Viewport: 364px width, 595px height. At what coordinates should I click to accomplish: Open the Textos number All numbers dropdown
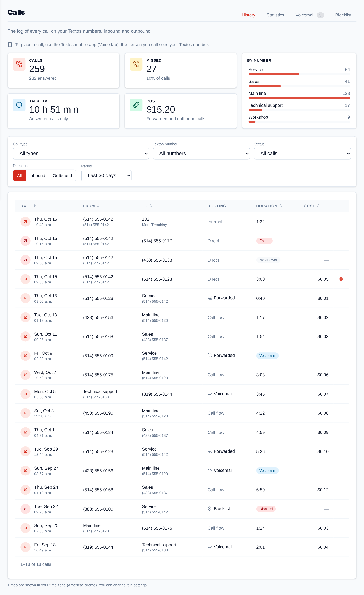[201, 154]
